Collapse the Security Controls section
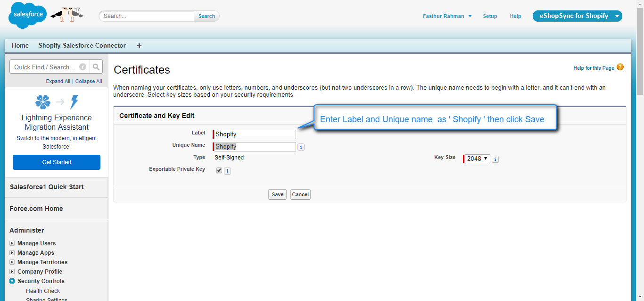 coord(12,281)
